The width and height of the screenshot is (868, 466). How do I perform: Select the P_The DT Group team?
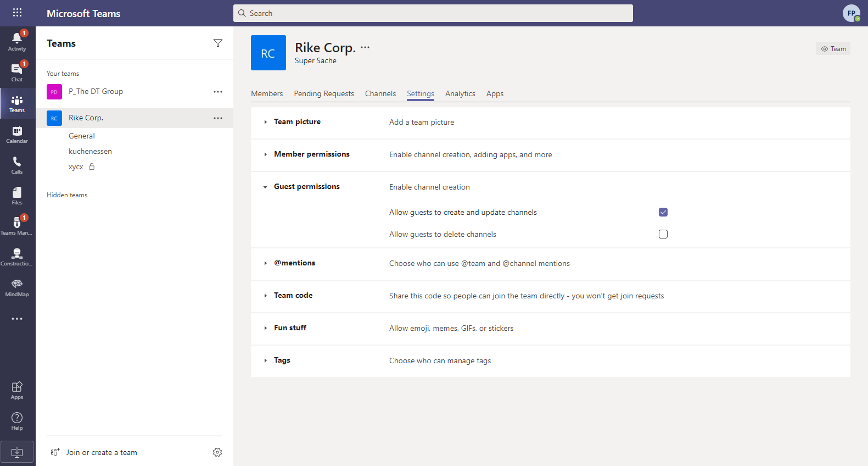[135, 92]
